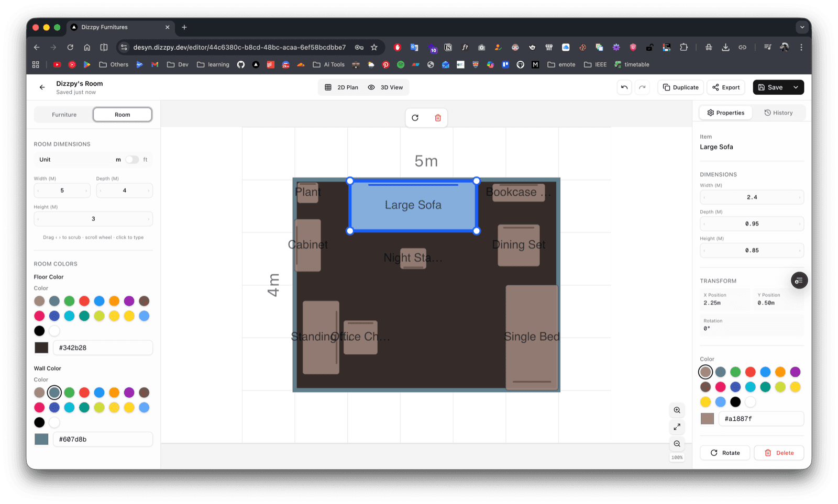Open the Save options dropdown arrow

coord(796,87)
